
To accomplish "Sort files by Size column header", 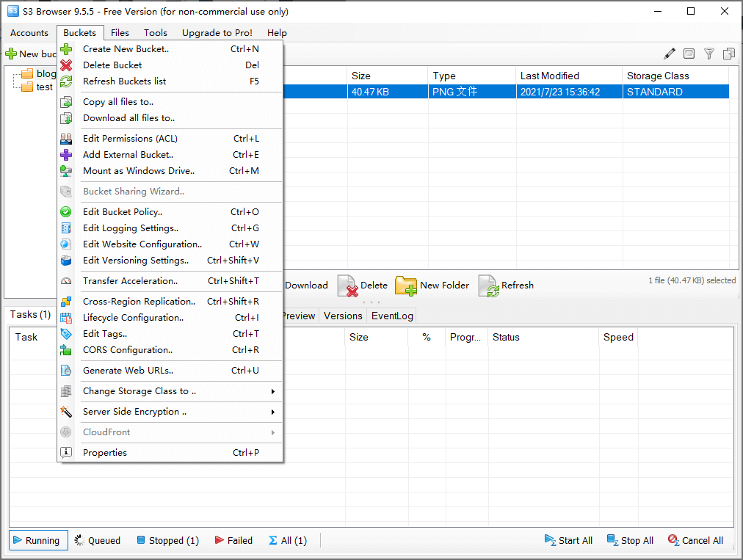I will (388, 76).
